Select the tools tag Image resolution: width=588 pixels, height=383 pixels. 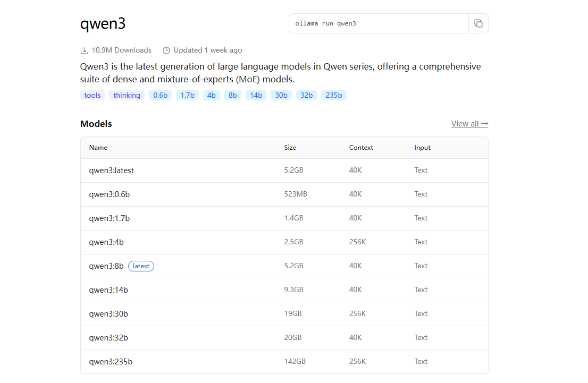click(x=93, y=95)
